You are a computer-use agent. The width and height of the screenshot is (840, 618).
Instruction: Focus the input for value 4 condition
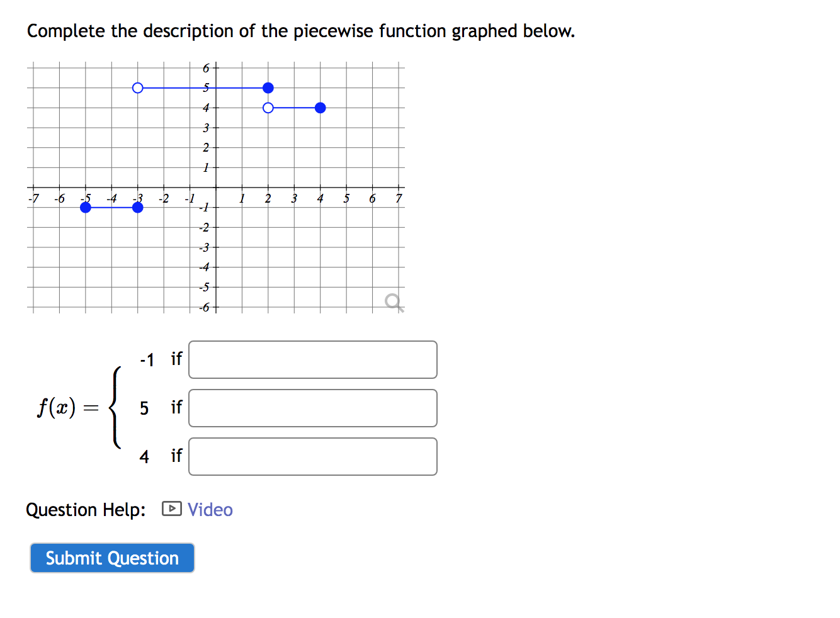click(313, 457)
